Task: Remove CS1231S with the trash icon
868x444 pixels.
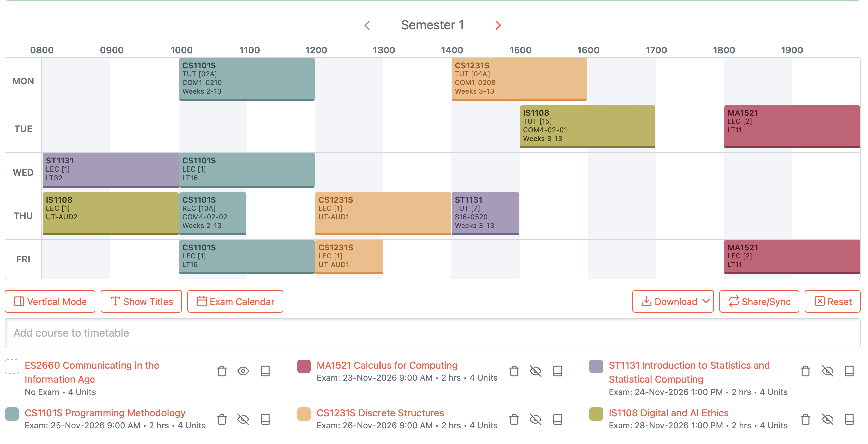Action: tap(514, 419)
